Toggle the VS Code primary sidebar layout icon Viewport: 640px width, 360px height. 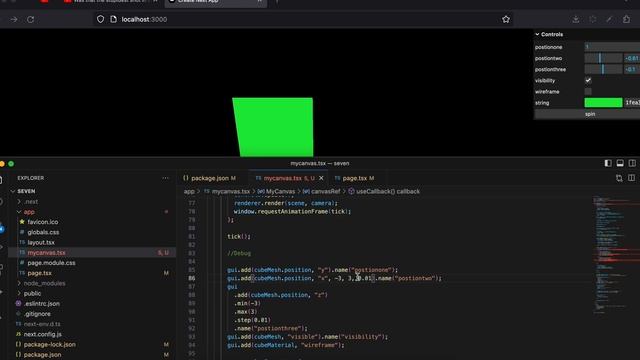coord(608,163)
